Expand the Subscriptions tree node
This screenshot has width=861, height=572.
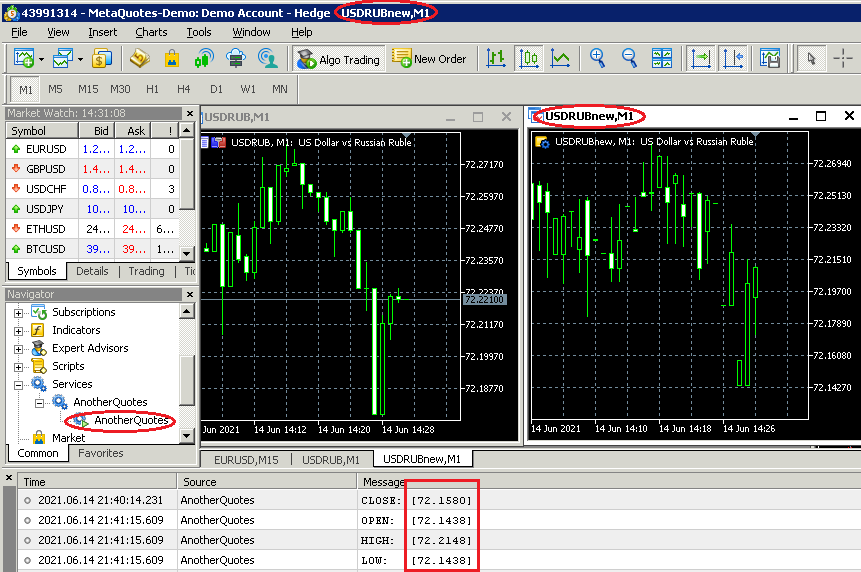[18, 313]
